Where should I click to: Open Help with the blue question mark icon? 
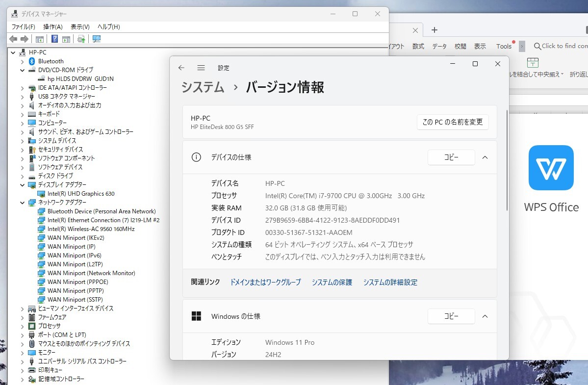point(54,39)
